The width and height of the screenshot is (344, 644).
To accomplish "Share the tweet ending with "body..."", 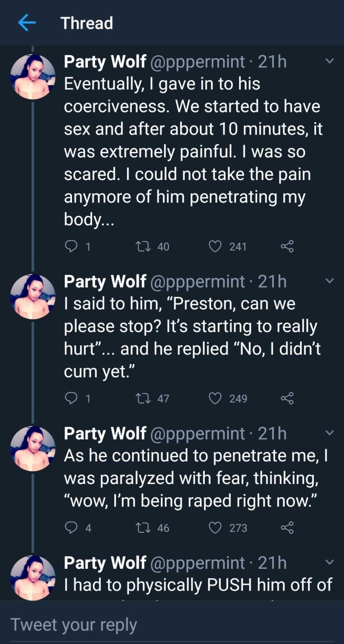I will click(x=286, y=246).
